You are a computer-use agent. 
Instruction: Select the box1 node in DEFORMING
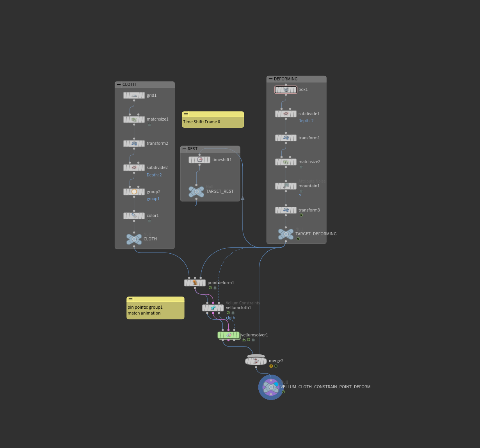point(286,90)
